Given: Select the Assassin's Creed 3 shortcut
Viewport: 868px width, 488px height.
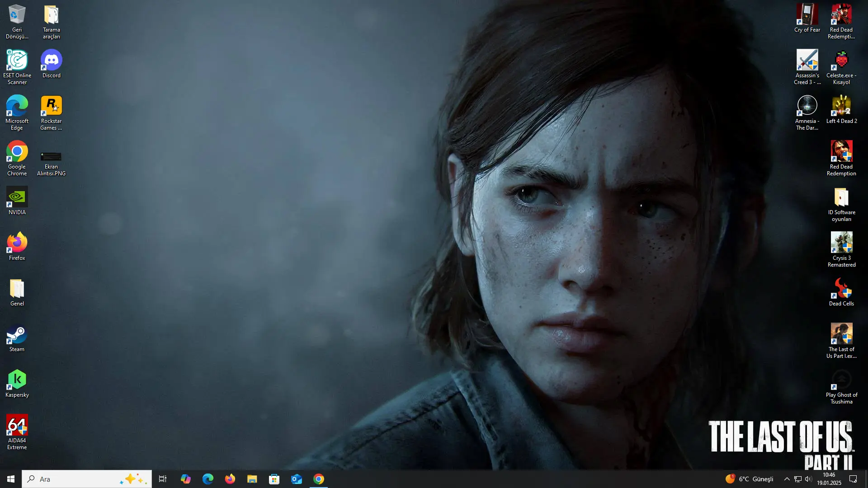Looking at the screenshot, I should 807,67.
